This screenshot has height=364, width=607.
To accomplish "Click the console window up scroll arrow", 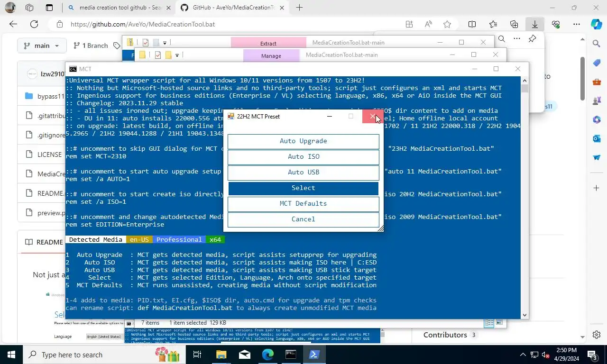I will point(524,81).
